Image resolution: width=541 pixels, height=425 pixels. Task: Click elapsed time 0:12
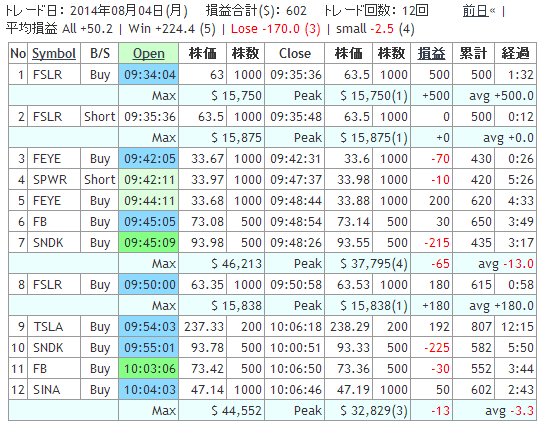point(520,117)
